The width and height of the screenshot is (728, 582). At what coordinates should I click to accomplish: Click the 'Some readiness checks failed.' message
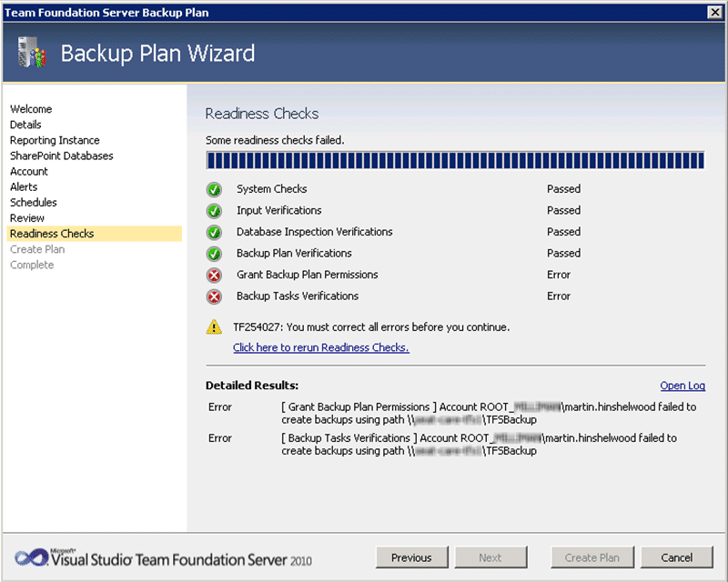pos(275,140)
